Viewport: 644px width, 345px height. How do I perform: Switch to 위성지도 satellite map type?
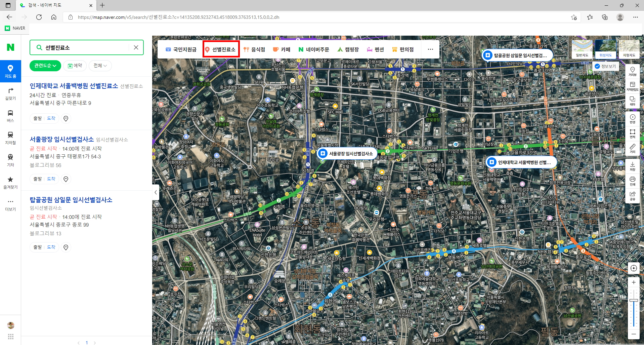(x=606, y=49)
